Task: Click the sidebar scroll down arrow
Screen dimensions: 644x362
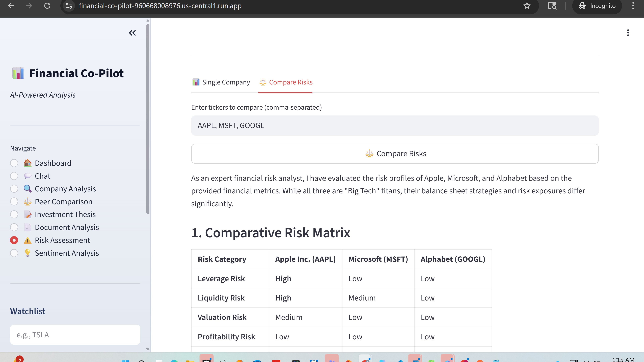Action: 148,349
